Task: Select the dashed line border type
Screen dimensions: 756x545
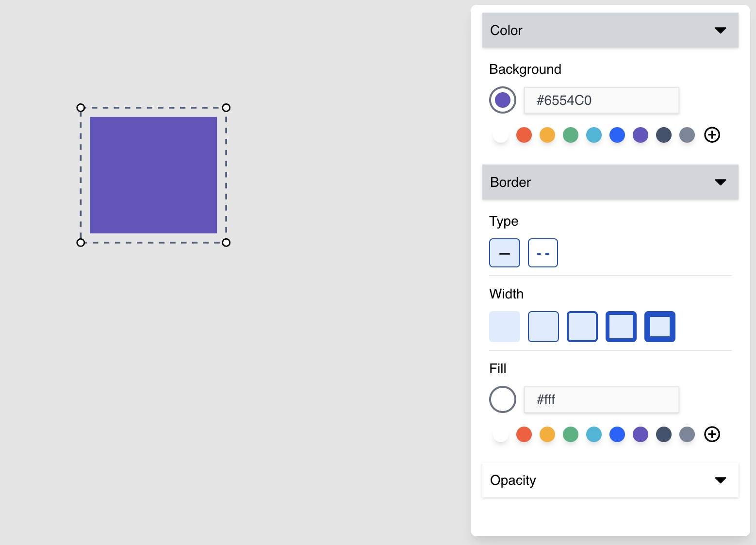Action: 542,253
